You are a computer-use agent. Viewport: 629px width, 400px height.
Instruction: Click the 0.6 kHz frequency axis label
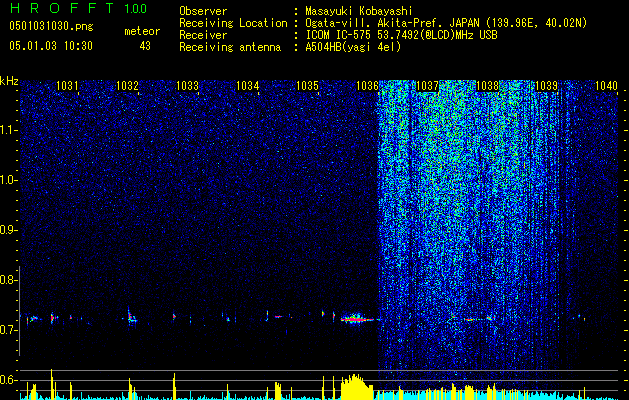pos(8,380)
